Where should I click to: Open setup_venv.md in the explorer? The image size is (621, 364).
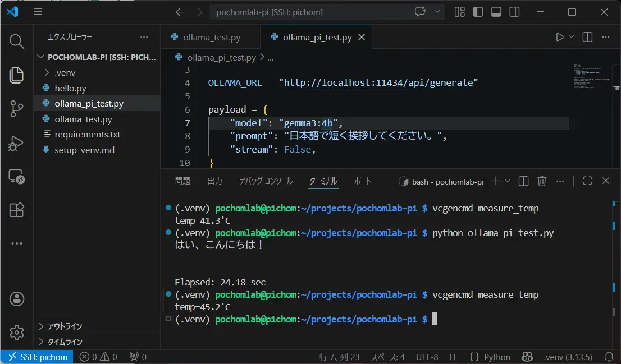click(x=97, y=150)
